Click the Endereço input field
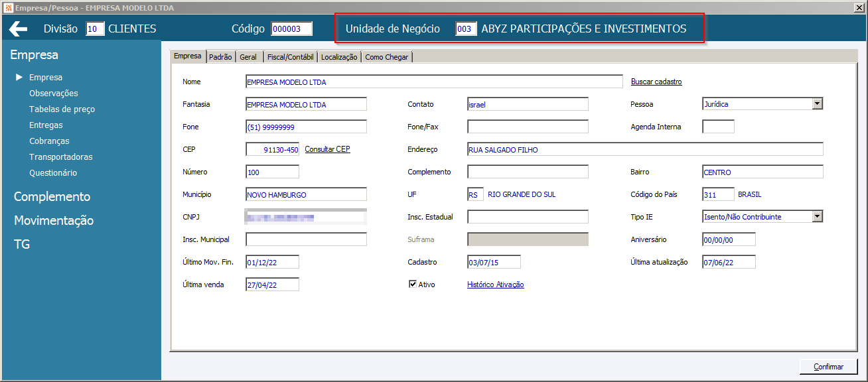Viewport: 868px width, 382px height. [x=645, y=149]
